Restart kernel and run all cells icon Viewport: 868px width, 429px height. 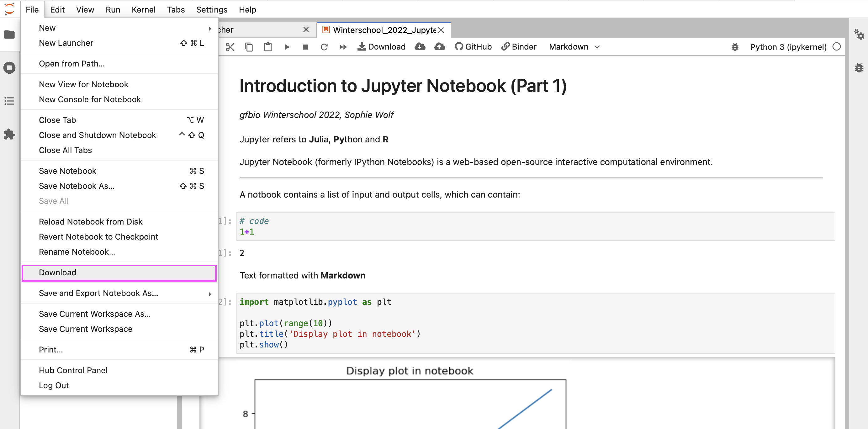(x=343, y=47)
